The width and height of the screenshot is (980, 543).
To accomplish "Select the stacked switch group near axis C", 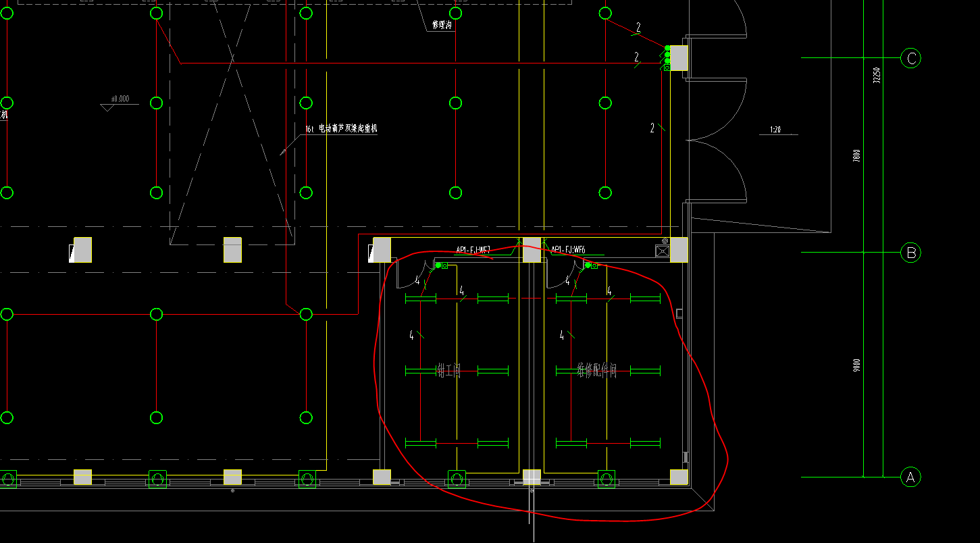I will pyautogui.click(x=667, y=58).
